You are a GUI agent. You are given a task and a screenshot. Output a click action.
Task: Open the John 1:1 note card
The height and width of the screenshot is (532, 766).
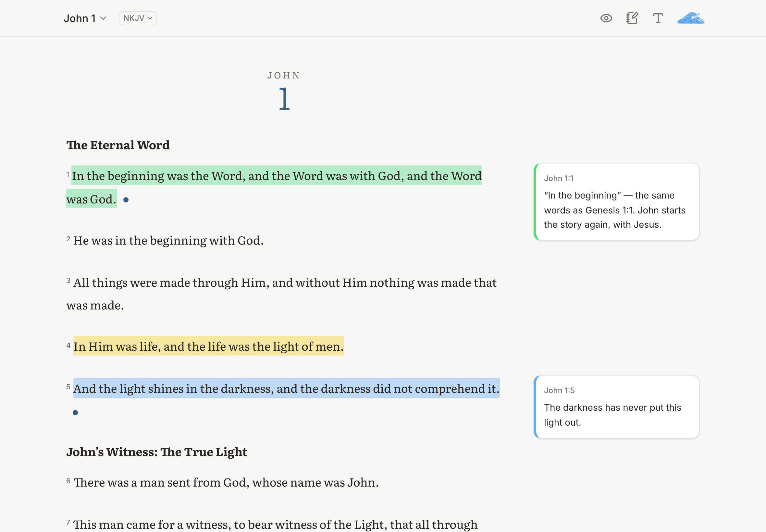pyautogui.click(x=616, y=202)
